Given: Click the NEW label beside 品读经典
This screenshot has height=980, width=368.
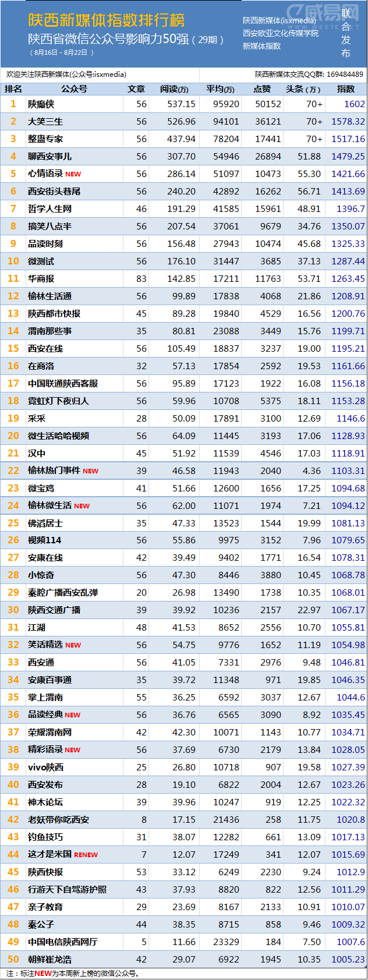Looking at the screenshot, I should pos(72,715).
